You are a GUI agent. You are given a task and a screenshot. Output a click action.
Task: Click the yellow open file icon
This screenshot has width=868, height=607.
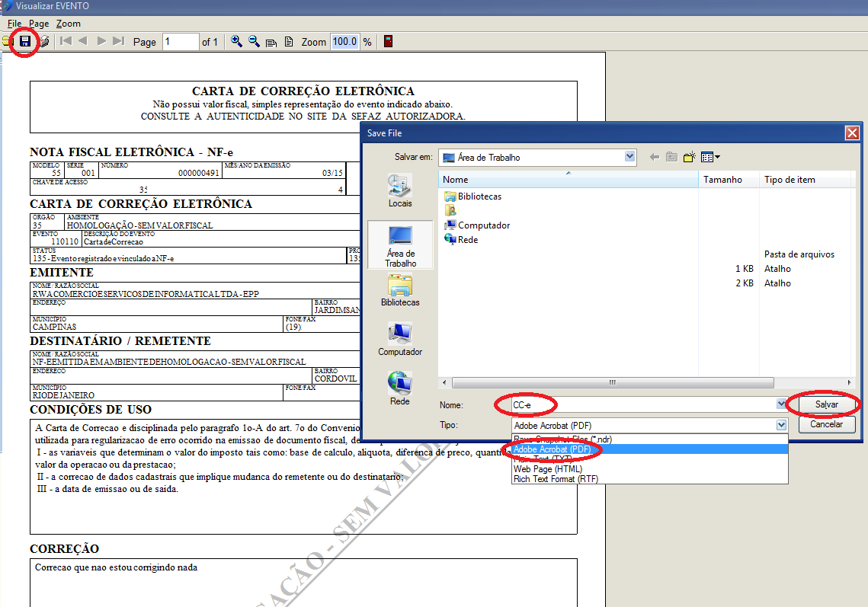[7, 41]
